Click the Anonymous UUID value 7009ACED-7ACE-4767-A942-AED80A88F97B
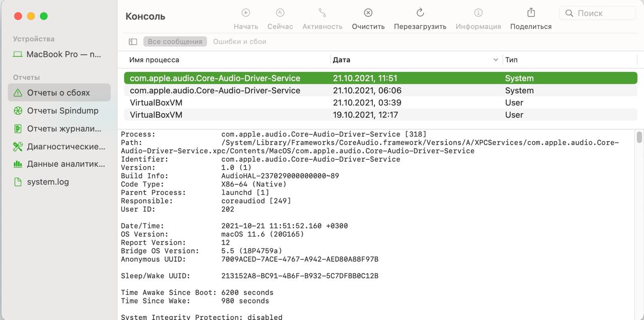The height and width of the screenshot is (320, 644). click(300, 259)
